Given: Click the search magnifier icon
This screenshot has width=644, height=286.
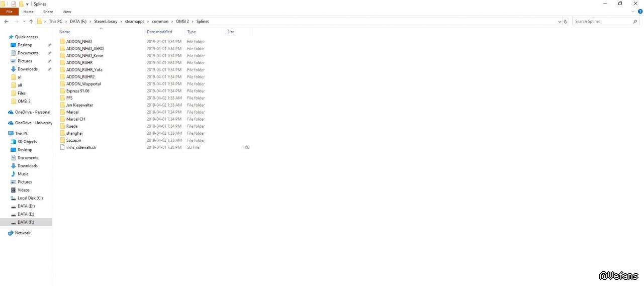Looking at the screenshot, I should 635,22.
